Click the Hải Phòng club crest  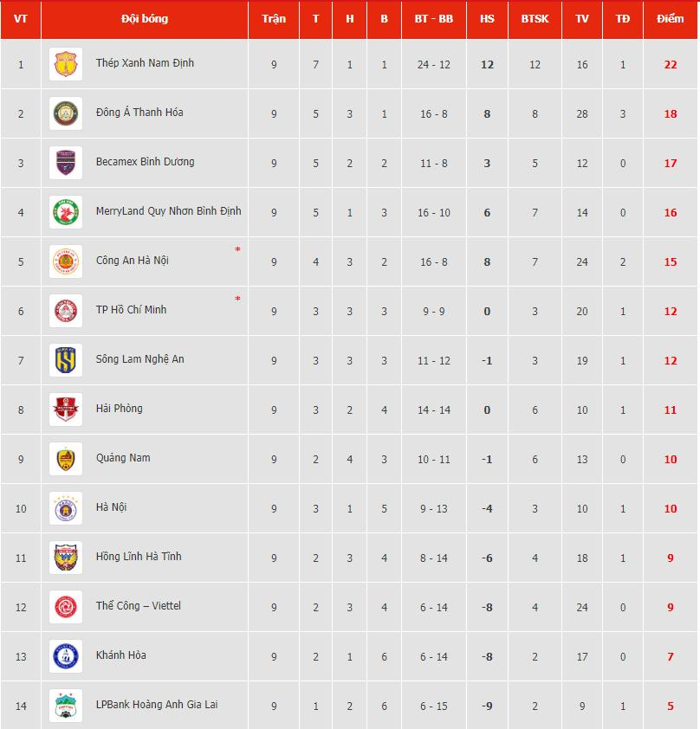66,410
